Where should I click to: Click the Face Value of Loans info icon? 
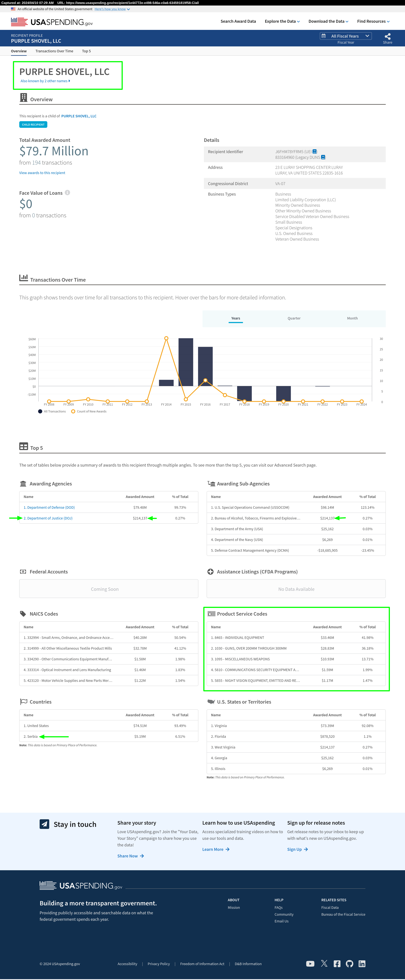[x=67, y=193]
